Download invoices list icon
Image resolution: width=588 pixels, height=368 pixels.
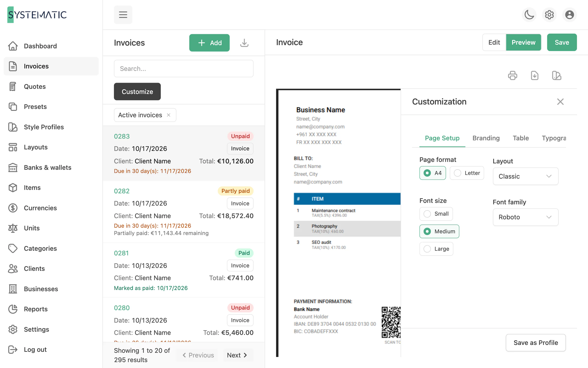point(244,43)
